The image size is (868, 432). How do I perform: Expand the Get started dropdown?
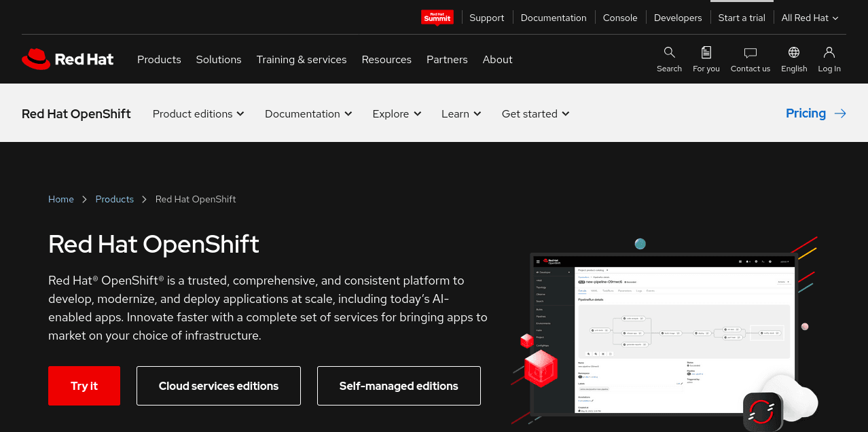tap(535, 113)
